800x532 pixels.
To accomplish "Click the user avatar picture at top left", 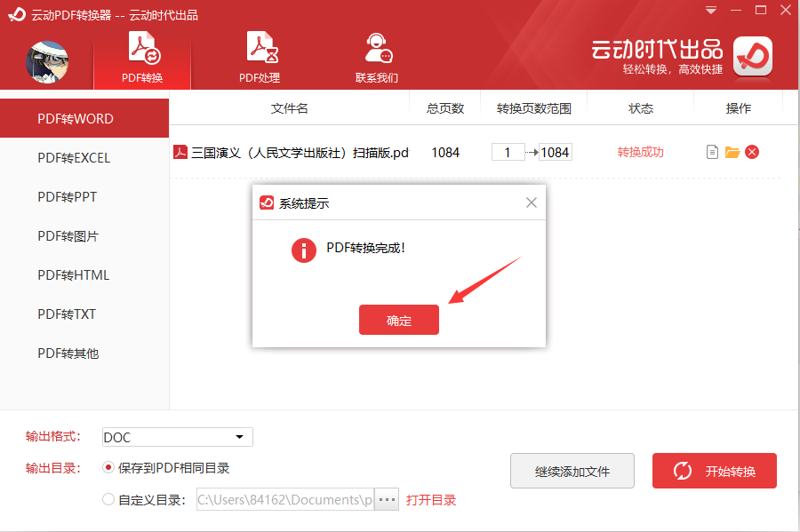I will point(46,62).
